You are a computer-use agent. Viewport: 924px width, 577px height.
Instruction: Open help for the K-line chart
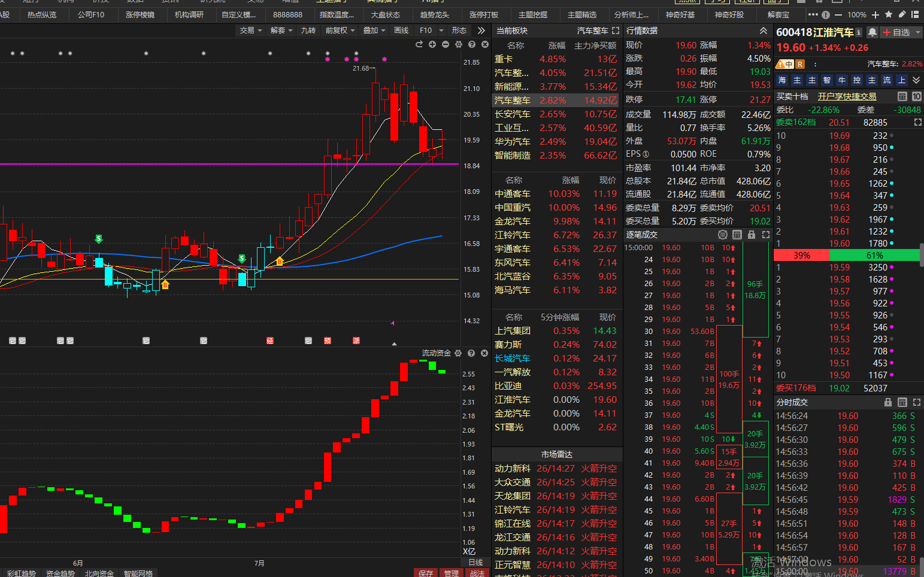pyautogui.click(x=472, y=44)
